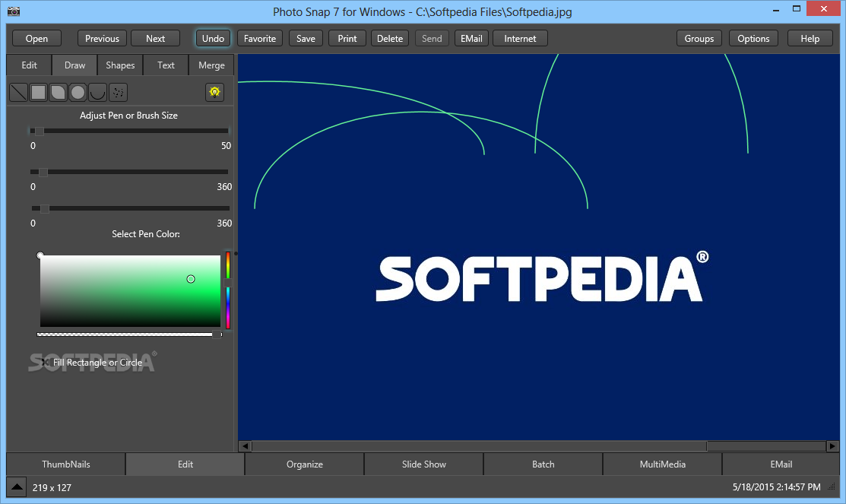Select the Edit bottom tab

click(185, 464)
